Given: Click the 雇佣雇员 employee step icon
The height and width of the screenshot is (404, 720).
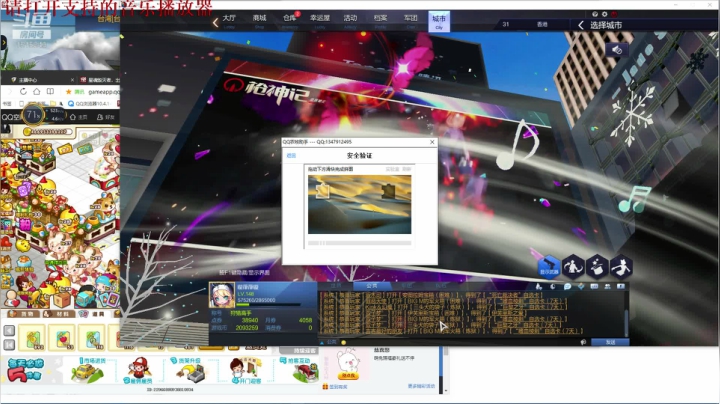Looking at the screenshot, I should [138, 370].
